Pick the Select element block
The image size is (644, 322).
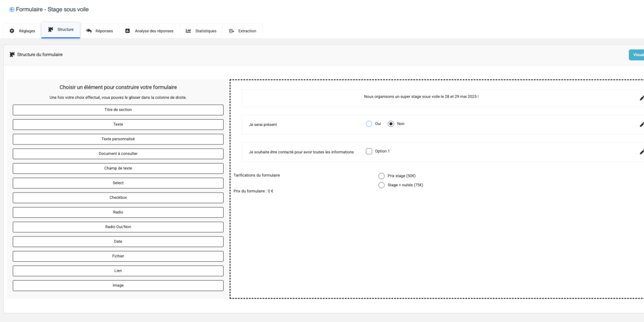click(118, 183)
